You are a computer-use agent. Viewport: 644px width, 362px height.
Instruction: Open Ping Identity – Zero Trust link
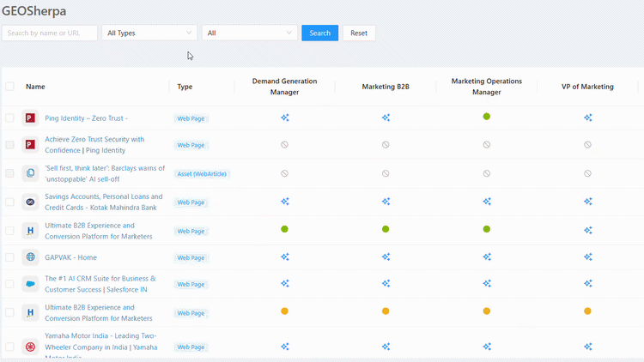[x=86, y=118]
